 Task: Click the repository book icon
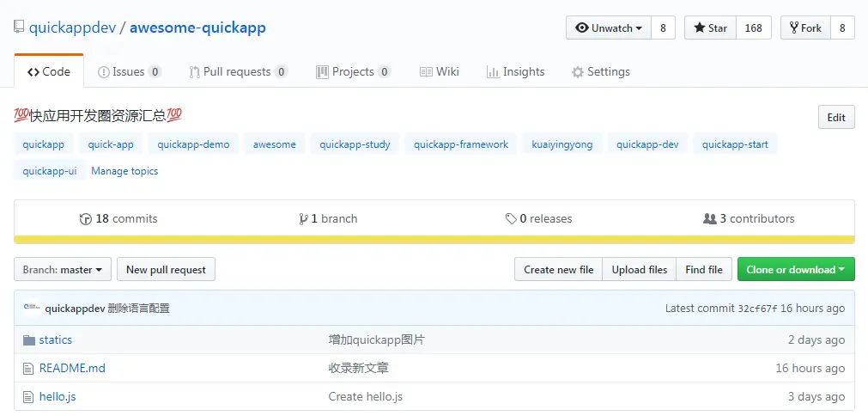[20, 28]
